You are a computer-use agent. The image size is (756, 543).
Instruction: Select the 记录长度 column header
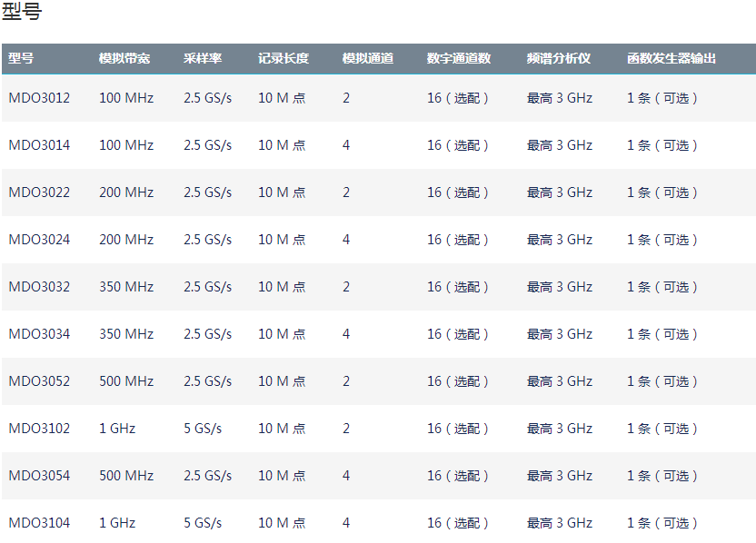click(283, 58)
